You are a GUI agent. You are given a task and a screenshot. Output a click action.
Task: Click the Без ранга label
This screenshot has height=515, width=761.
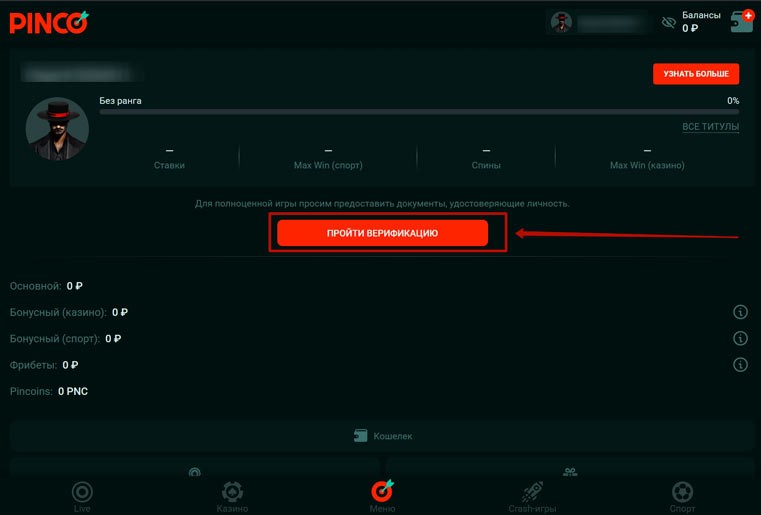120,101
